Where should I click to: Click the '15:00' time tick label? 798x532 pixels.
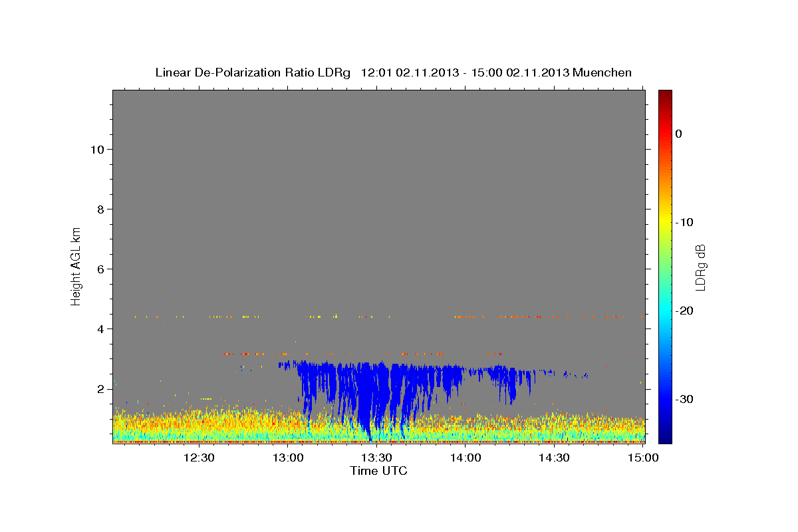click(643, 458)
